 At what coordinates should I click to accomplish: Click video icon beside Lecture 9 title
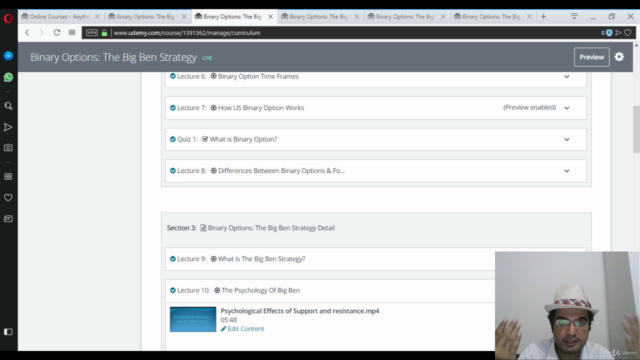tap(213, 259)
